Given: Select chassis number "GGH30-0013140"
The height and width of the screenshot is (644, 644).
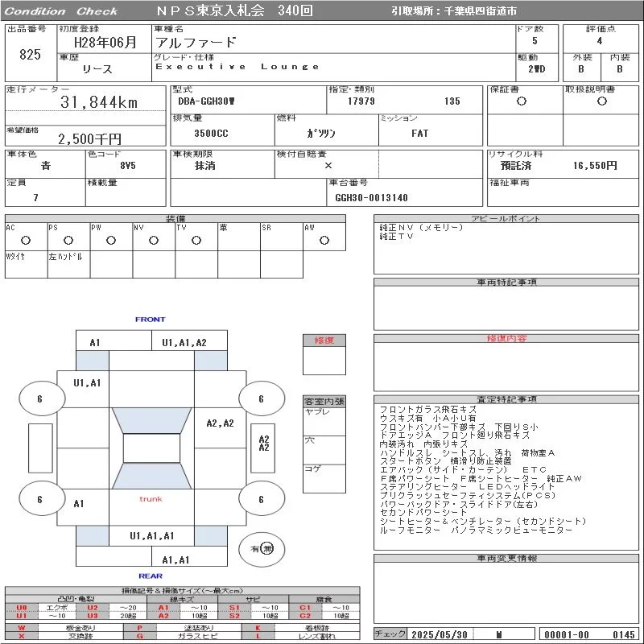Looking at the screenshot, I should 371,198.
